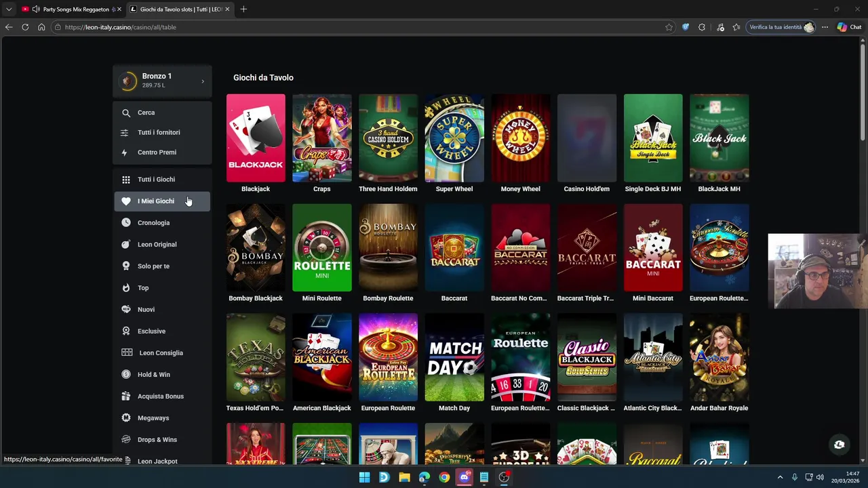Select the Megaways category

[162, 418]
